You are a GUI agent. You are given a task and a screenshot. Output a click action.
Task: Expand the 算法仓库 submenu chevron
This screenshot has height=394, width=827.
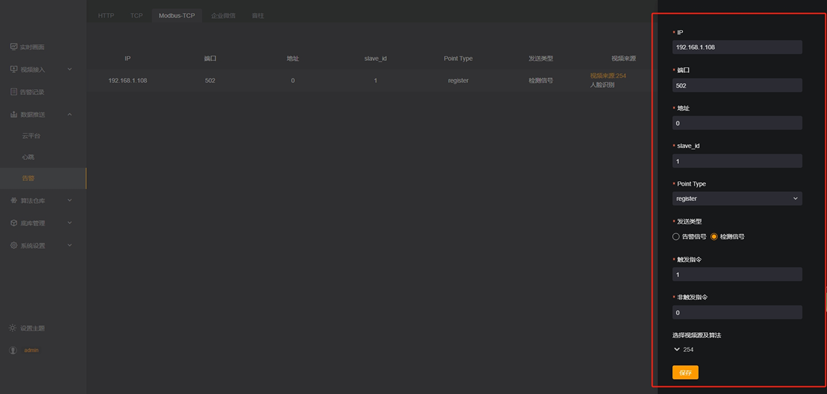[70, 200]
